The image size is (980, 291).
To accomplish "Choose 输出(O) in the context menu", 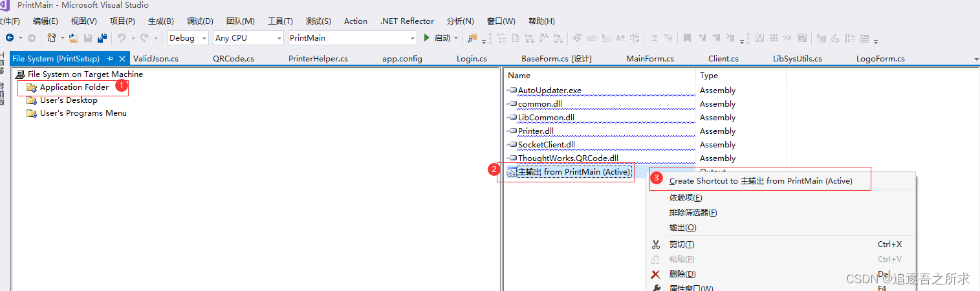I will pyautogui.click(x=683, y=228).
